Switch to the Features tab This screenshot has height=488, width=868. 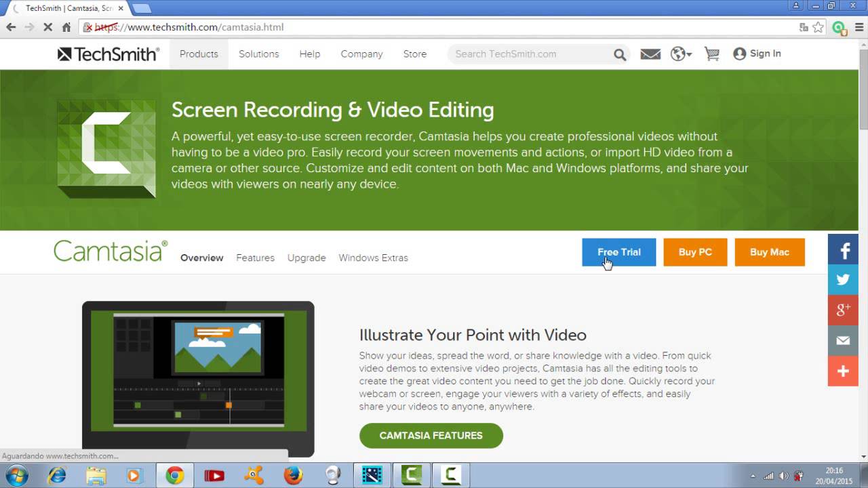point(255,258)
